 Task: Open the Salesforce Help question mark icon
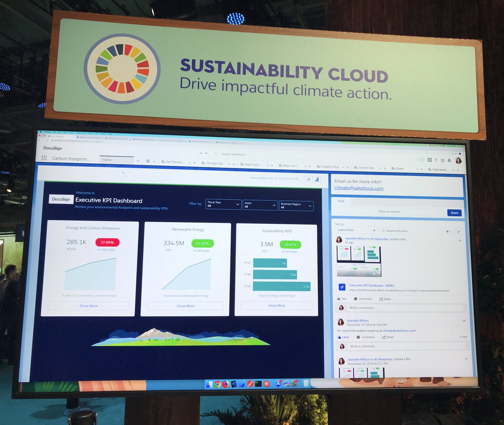click(436, 160)
